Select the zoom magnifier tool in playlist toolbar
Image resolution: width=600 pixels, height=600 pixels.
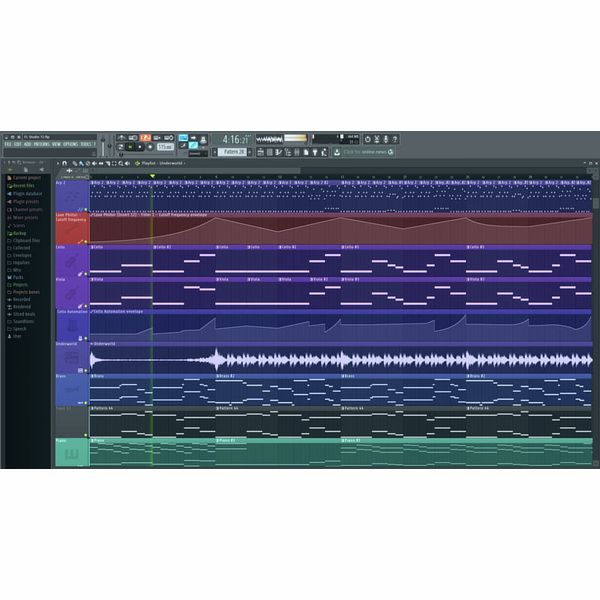(121, 163)
